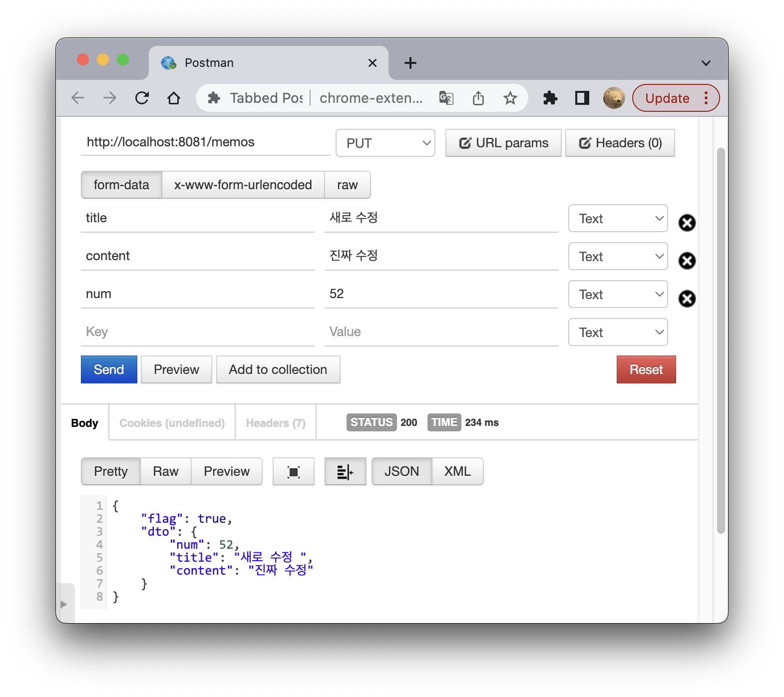Click the page vertical scrollbar
The height and width of the screenshot is (697, 784).
pos(721,341)
